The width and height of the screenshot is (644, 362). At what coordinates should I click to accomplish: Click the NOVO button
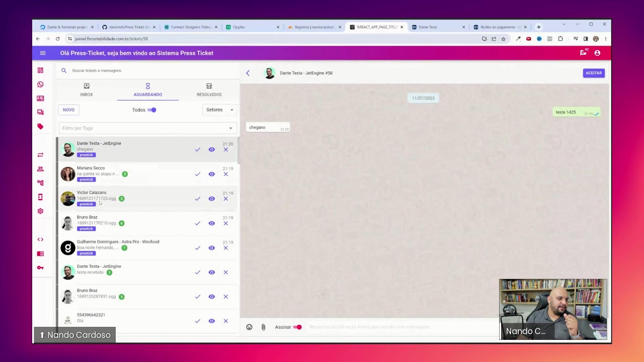click(69, 110)
